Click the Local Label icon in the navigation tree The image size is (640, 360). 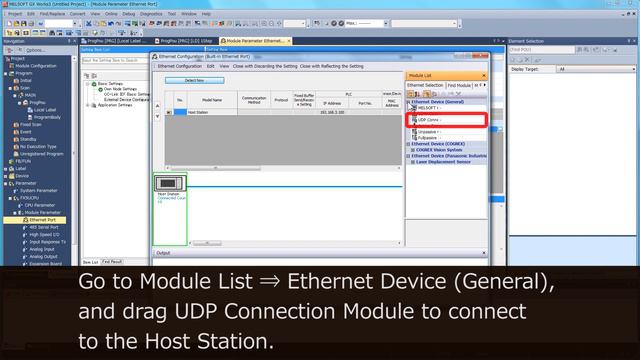pos(30,110)
